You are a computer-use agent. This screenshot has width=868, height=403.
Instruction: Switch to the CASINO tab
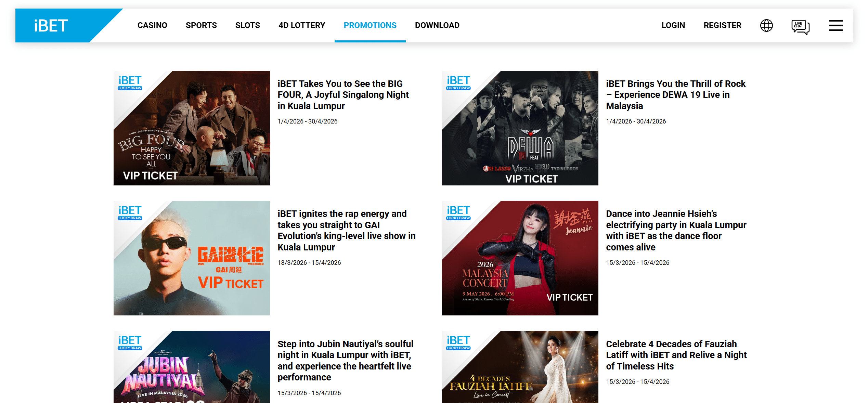point(152,25)
